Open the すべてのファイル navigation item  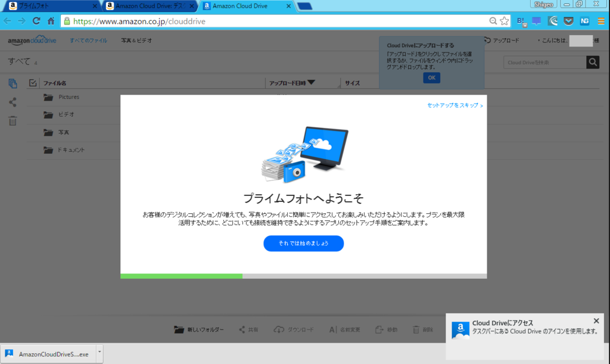pos(88,41)
